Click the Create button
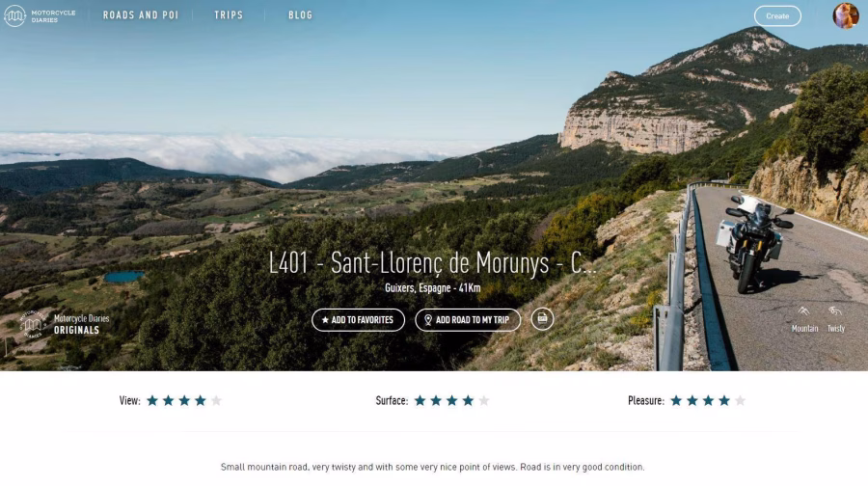 click(x=777, y=16)
